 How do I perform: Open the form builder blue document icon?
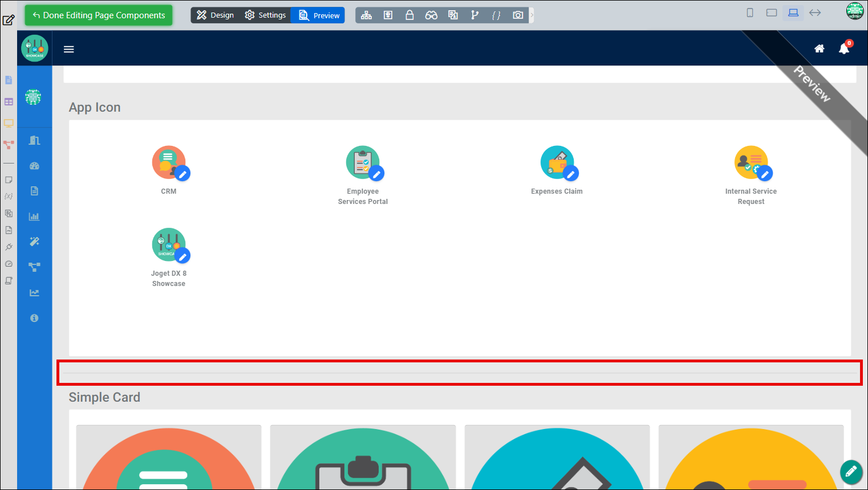pyautogui.click(x=9, y=80)
